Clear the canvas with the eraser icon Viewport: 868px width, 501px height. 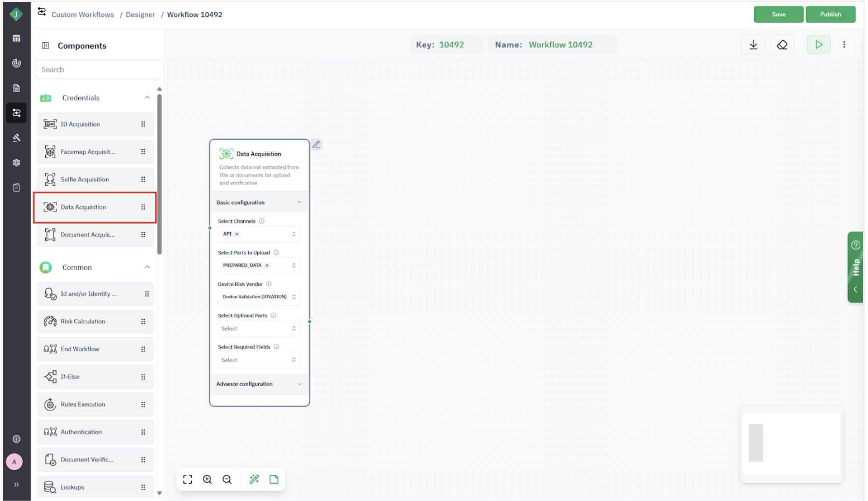coord(783,44)
